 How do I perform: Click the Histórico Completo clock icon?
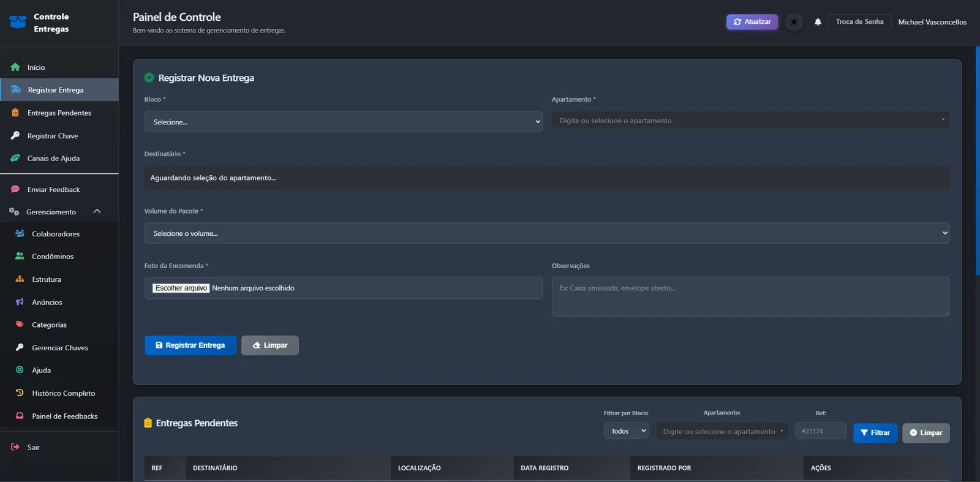coord(20,393)
